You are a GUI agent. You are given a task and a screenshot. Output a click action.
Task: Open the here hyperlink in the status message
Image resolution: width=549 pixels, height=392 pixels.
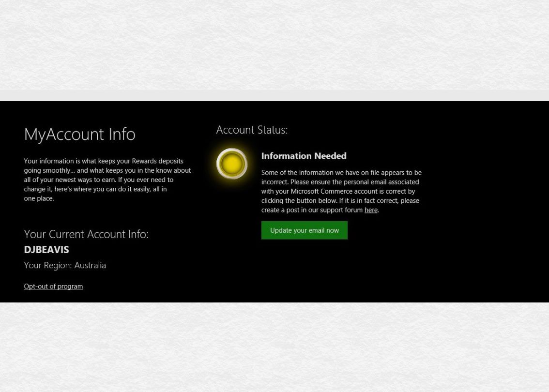click(371, 210)
